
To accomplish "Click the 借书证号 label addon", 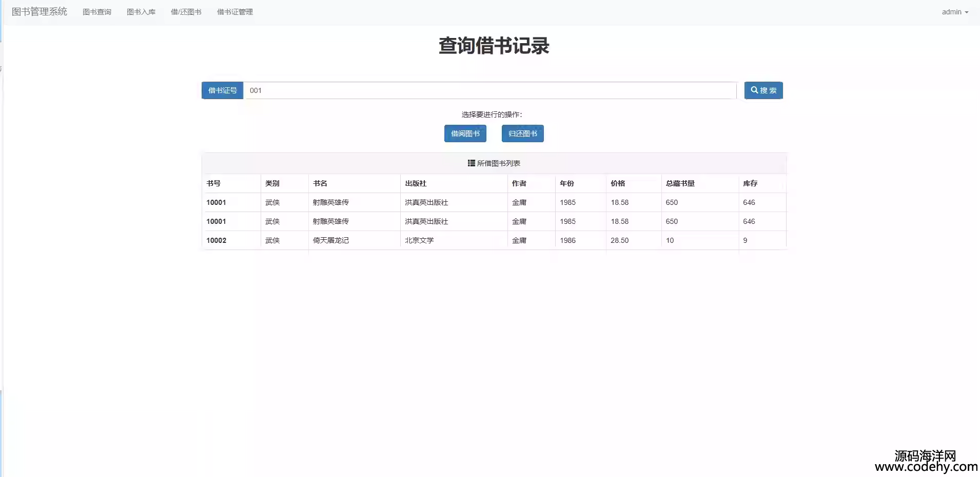I will pyautogui.click(x=222, y=91).
